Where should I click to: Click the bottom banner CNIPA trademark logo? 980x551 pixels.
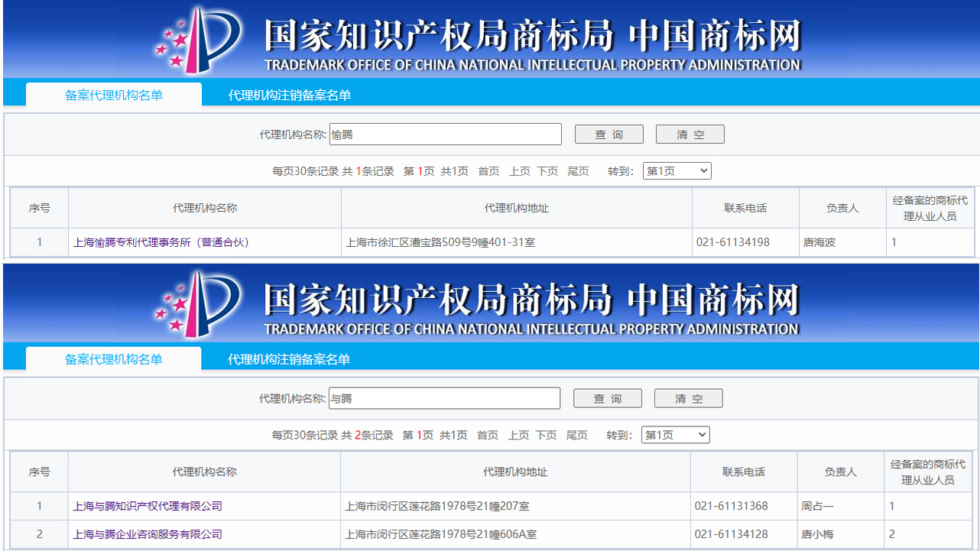pyautogui.click(x=199, y=303)
